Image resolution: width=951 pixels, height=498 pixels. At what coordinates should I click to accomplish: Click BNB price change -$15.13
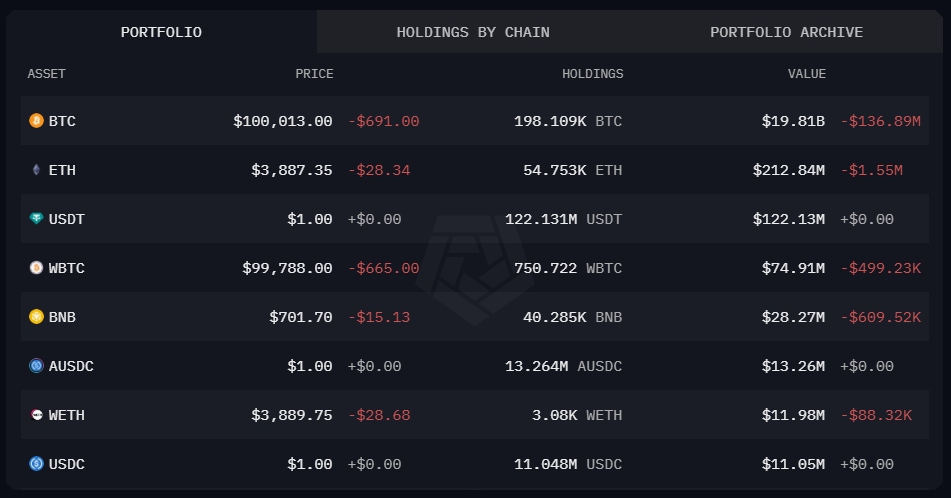point(379,317)
